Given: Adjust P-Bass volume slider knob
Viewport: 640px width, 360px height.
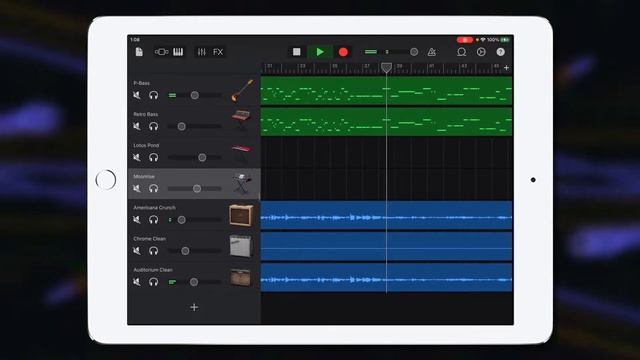Looking at the screenshot, I should click(x=195, y=95).
